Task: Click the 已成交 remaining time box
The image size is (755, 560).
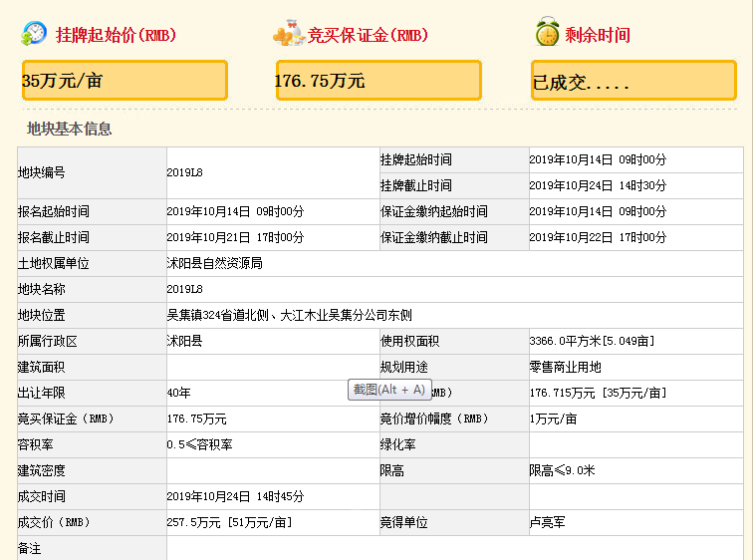Action: tap(633, 81)
